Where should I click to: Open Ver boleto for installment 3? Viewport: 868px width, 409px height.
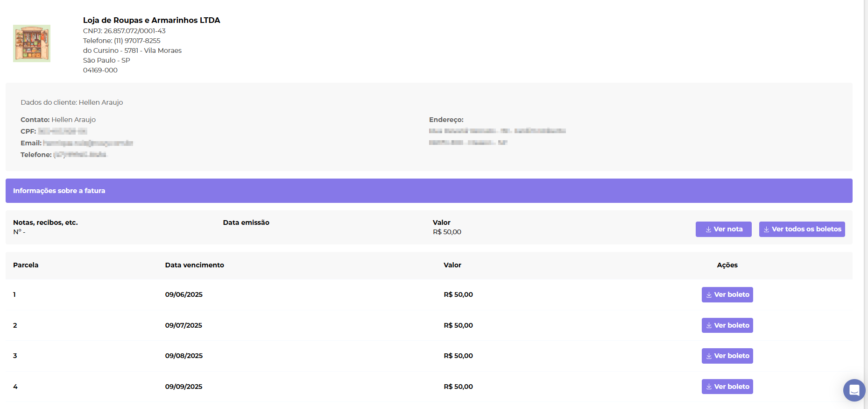point(727,356)
